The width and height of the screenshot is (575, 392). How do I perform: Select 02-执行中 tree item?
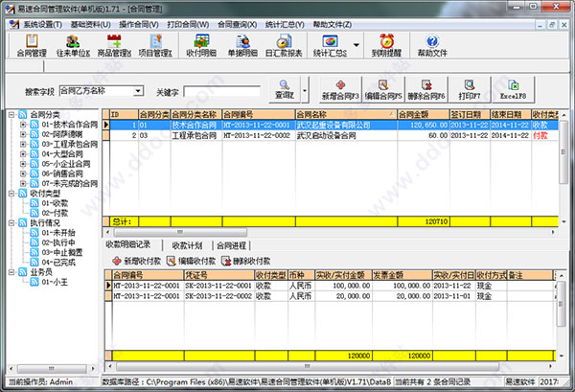(x=57, y=242)
